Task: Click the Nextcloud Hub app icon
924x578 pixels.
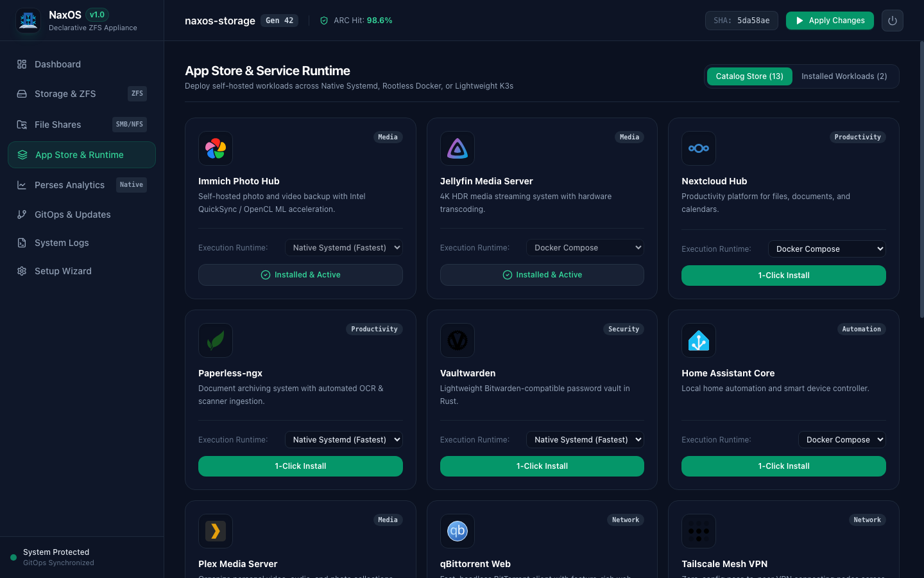Action: coord(699,148)
